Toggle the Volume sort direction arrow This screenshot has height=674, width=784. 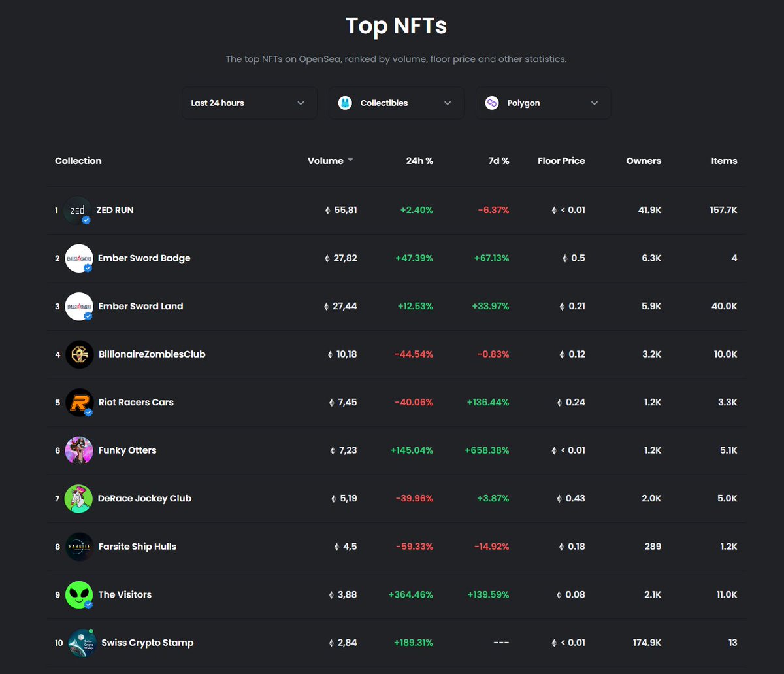click(351, 160)
